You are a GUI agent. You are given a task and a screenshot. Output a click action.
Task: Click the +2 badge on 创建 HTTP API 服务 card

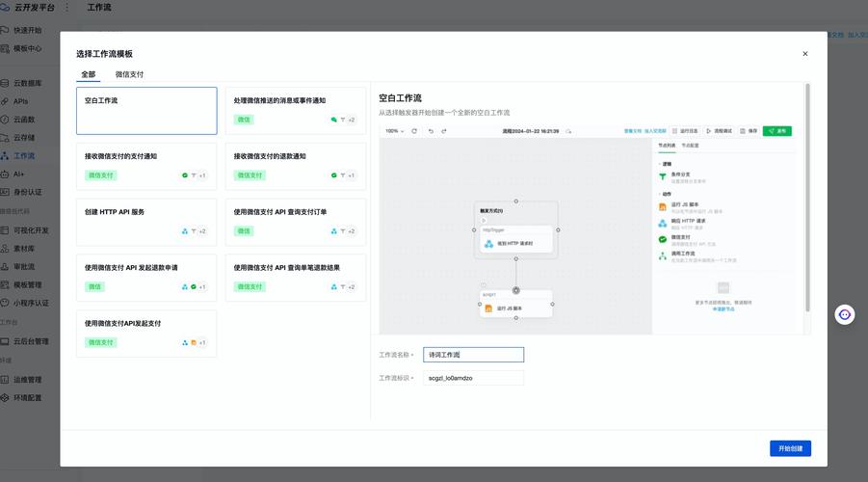[x=201, y=231]
